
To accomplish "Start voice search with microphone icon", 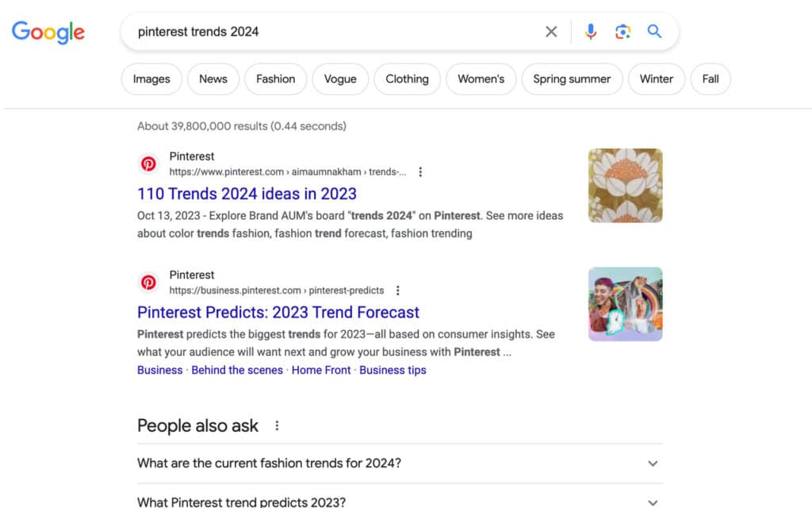I will click(x=591, y=32).
